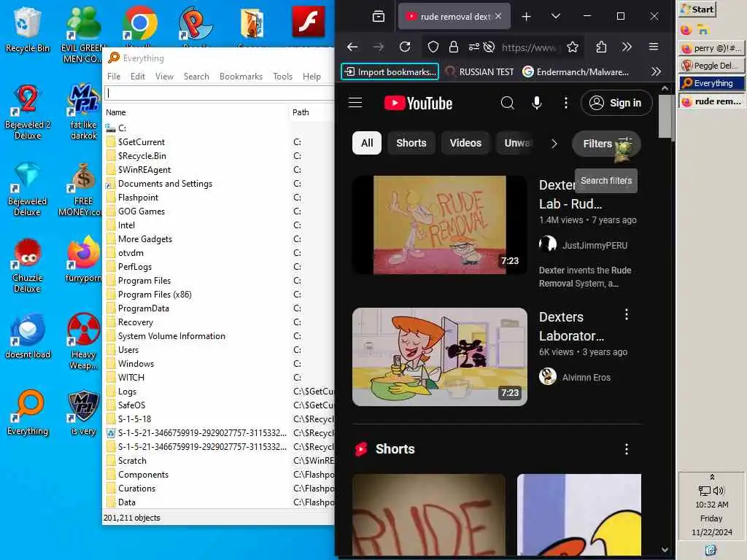Click Import bookmarks button
This screenshot has width=747, height=560.
click(390, 71)
